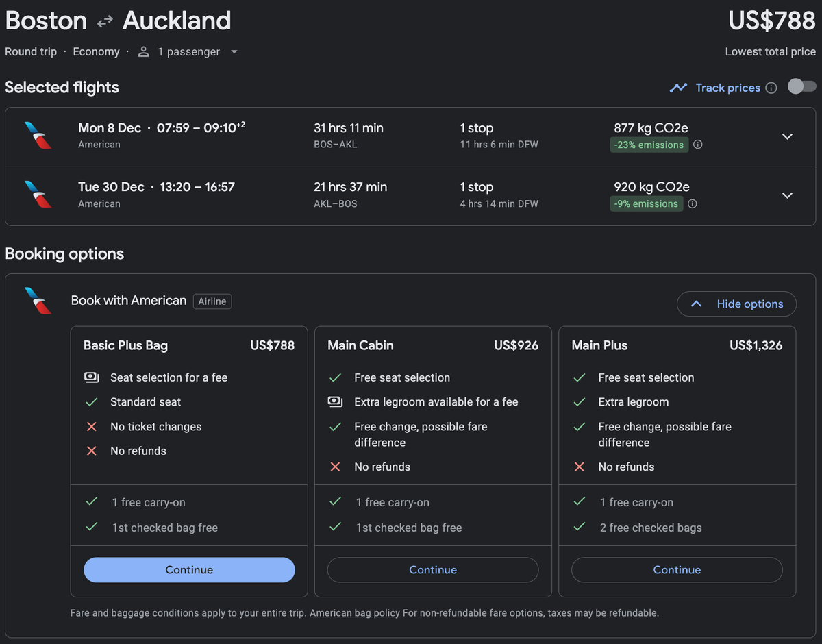
Task: Click the checkmark beside 2 free checked bags
Action: tap(580, 527)
